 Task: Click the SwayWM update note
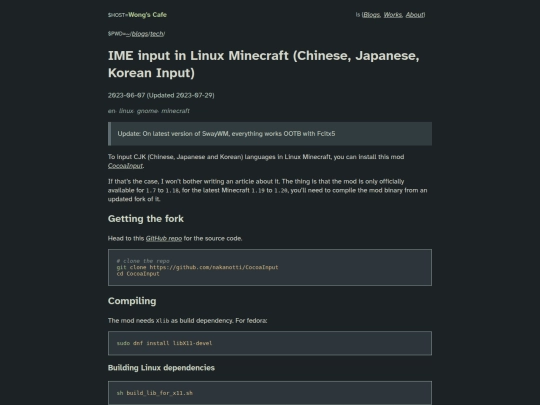pos(270,134)
